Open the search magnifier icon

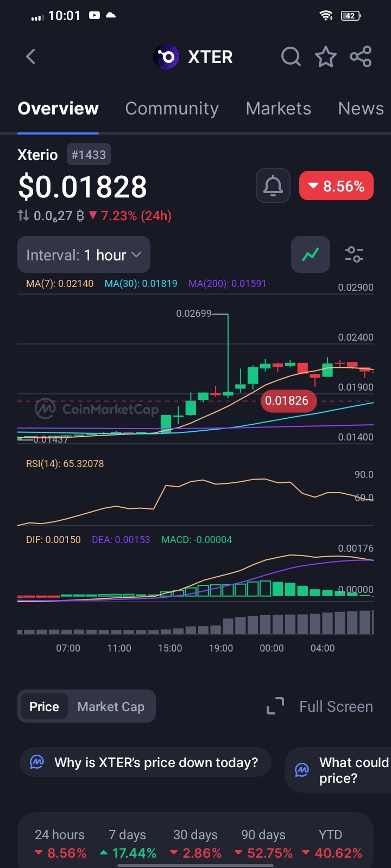coord(291,56)
